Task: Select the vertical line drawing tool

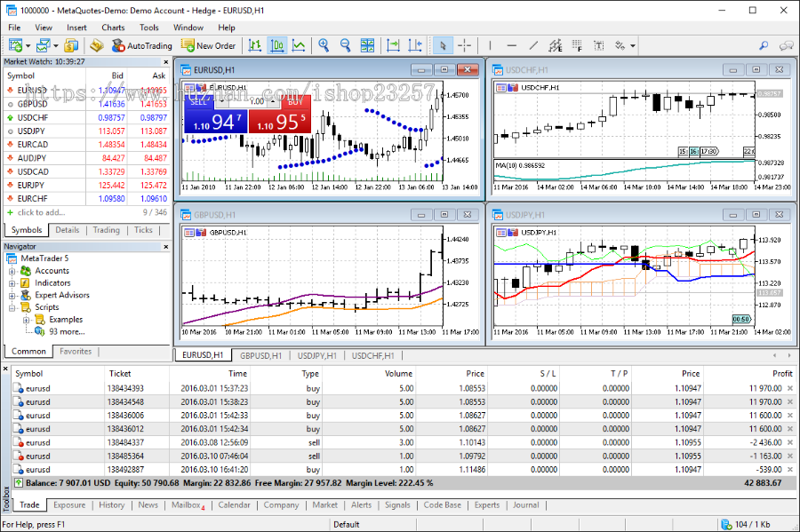Action: [x=490, y=46]
